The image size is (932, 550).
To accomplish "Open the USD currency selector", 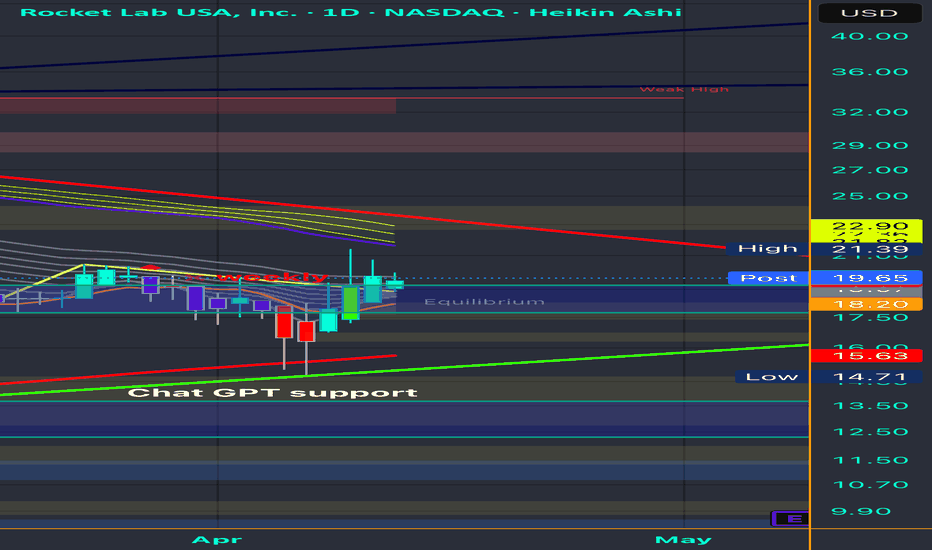I will pos(870,13).
